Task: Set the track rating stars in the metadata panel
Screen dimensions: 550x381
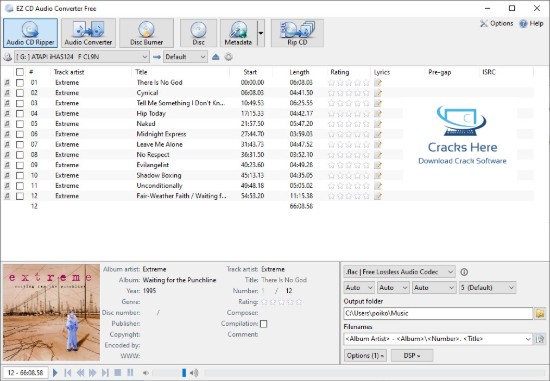Action: tap(281, 302)
